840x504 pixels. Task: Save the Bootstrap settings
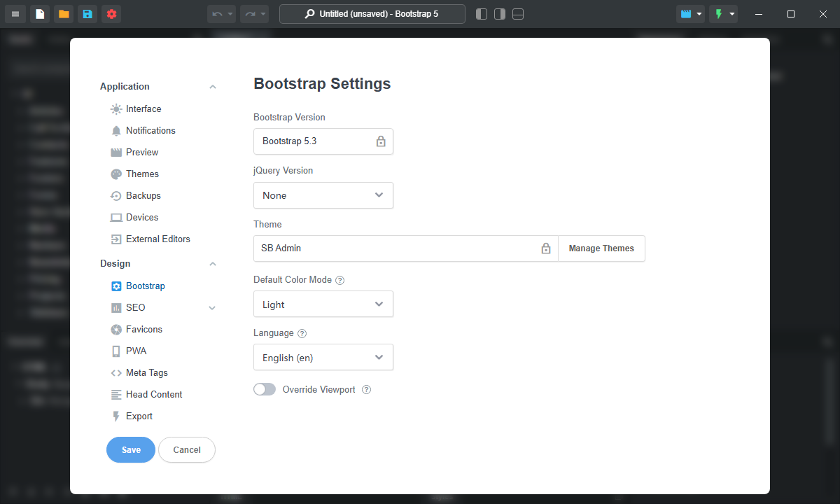point(130,449)
